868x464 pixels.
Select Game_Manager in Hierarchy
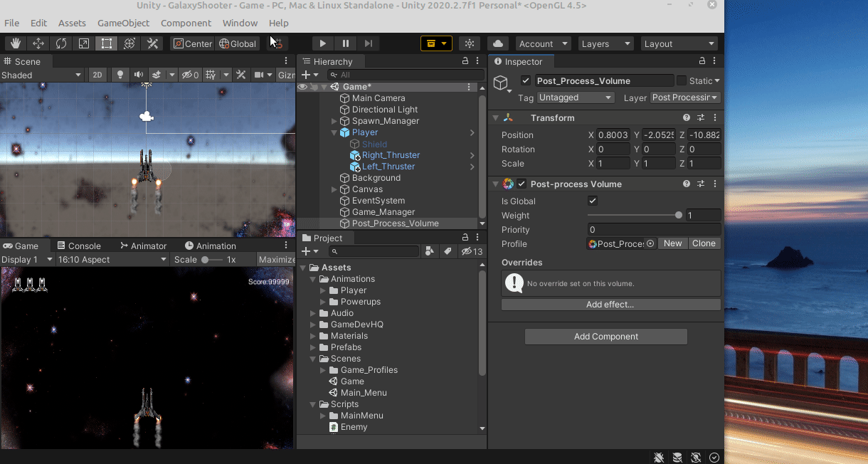click(383, 212)
